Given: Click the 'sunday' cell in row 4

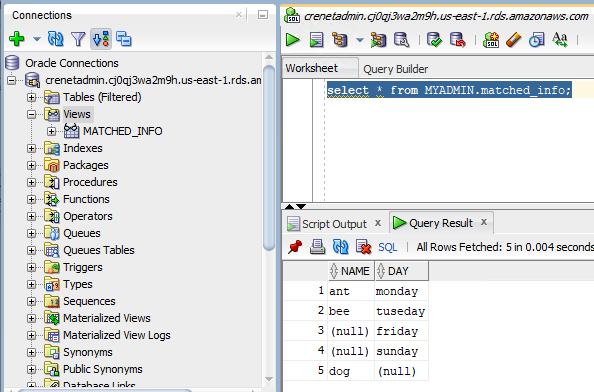Looking at the screenshot, I should pos(401,351).
